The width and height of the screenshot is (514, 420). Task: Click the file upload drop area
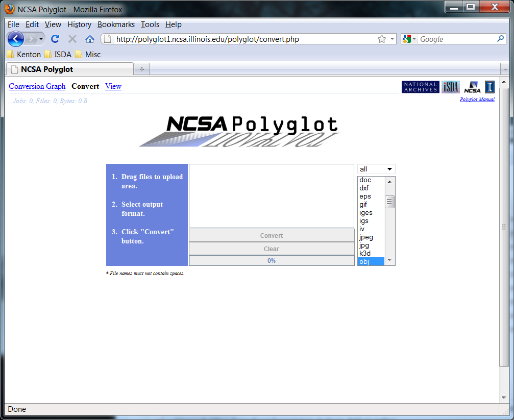click(x=272, y=196)
